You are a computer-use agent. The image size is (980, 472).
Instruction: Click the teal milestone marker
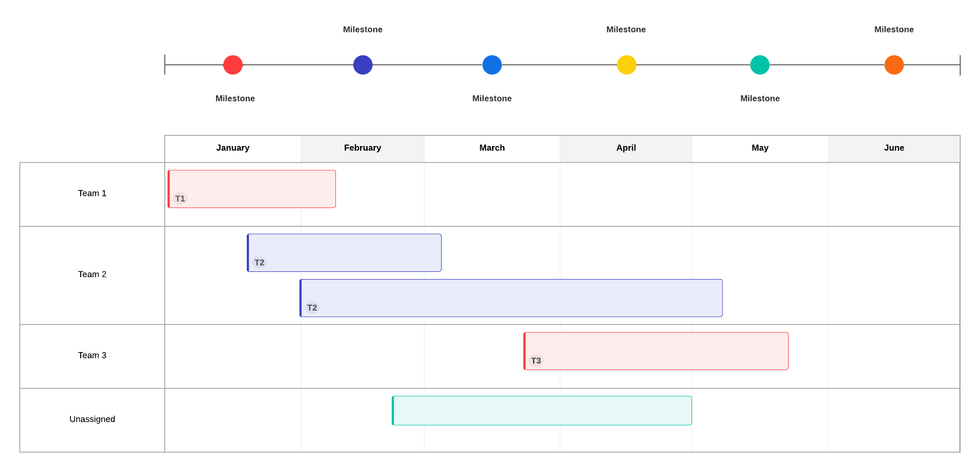click(x=760, y=65)
